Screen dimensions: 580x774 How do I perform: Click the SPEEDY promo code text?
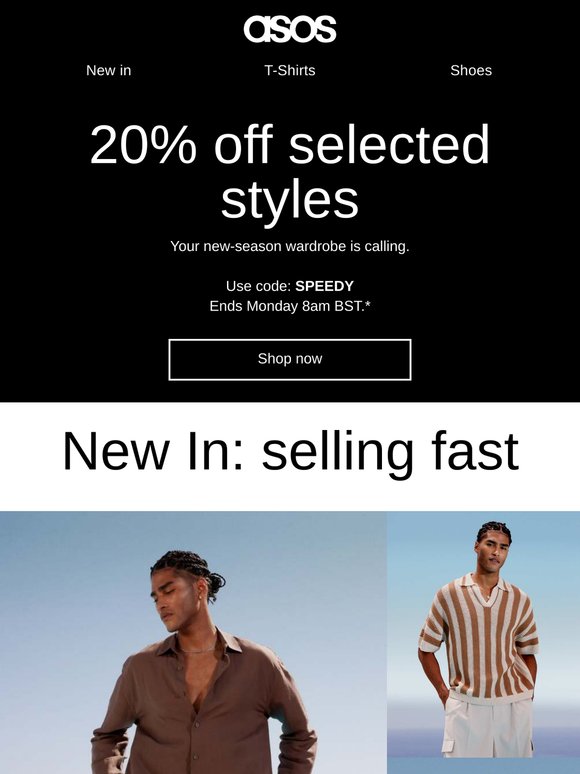click(x=324, y=286)
